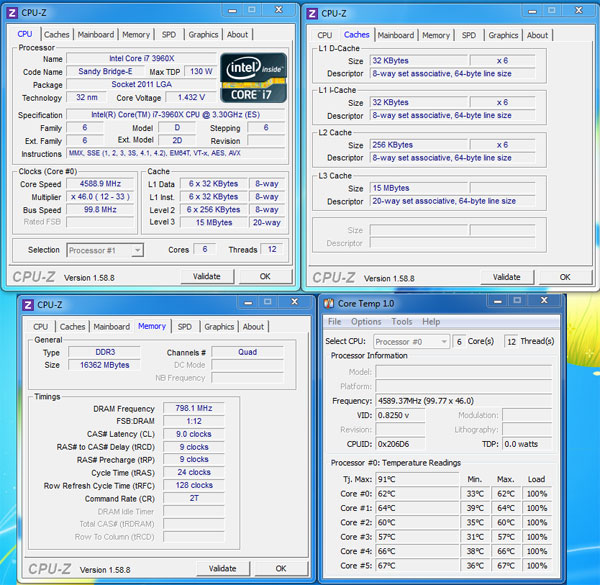Click the Frequency field 4589.37MHz in Core Temp
Viewport: 600px width, 585px height.
pyautogui.click(x=464, y=401)
